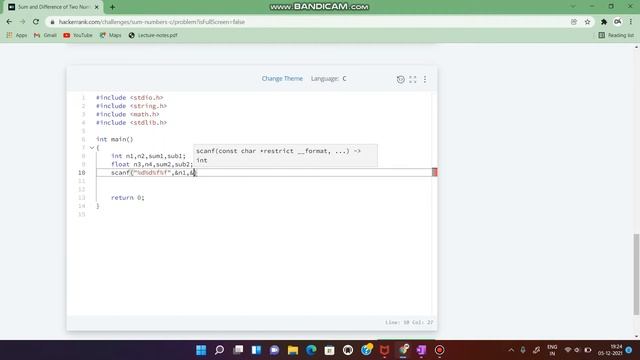Open the Gmail bookmark
640x360 pixels.
click(45, 36)
